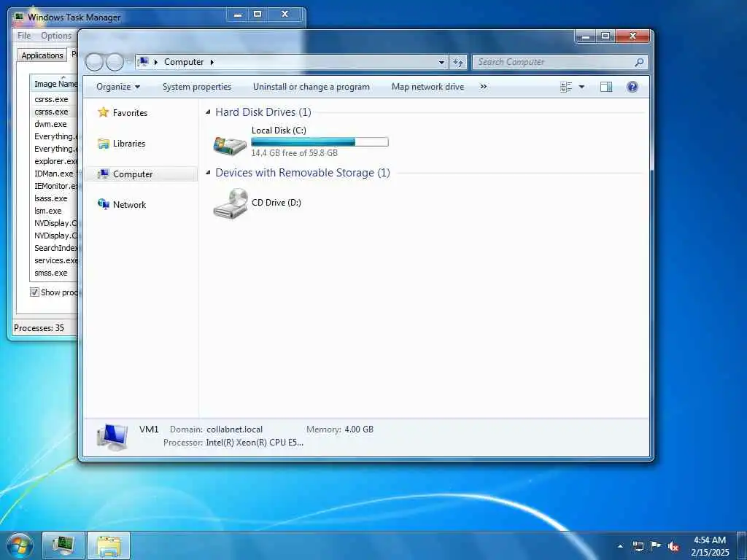Show hidden tray icons arrow
This screenshot has width=747, height=560.
[x=620, y=545]
